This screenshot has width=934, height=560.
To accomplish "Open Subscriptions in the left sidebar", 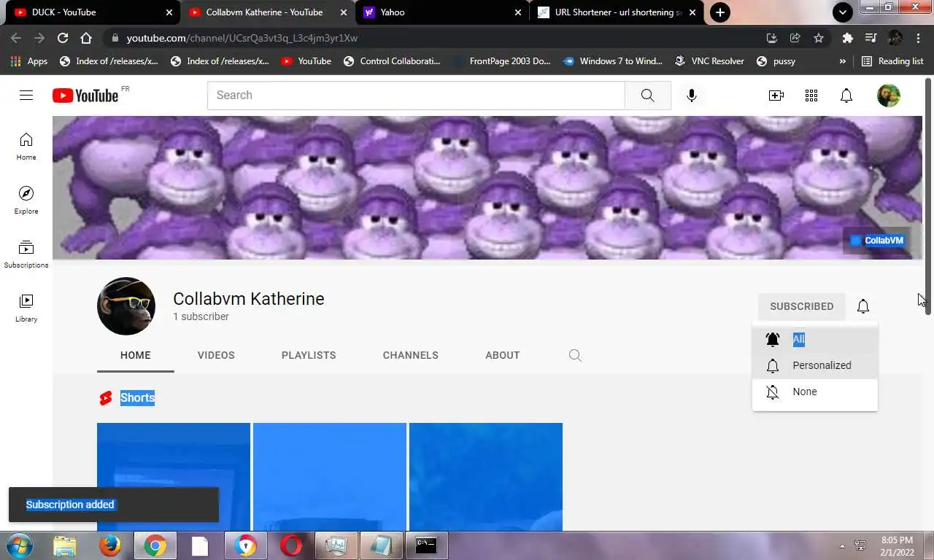I will pyautogui.click(x=26, y=254).
